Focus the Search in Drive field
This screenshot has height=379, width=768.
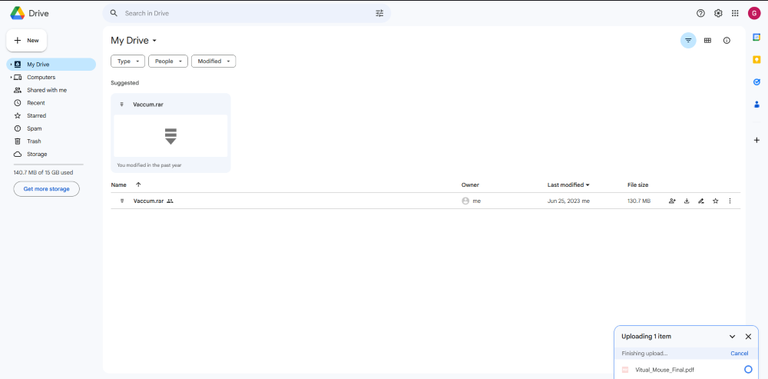(247, 13)
